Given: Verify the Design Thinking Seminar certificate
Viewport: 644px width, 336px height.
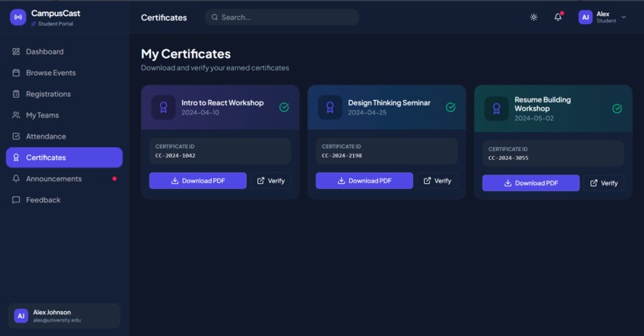Looking at the screenshot, I should click(437, 181).
